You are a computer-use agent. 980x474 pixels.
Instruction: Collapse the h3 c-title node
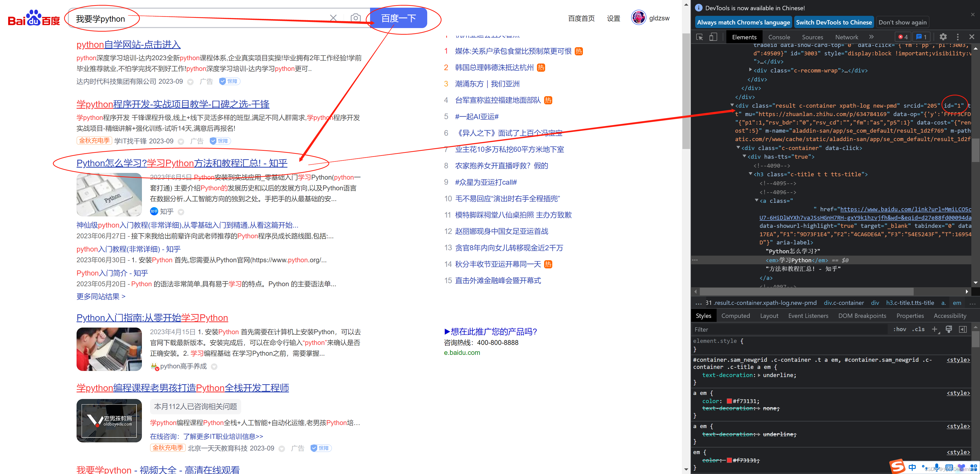[751, 174]
